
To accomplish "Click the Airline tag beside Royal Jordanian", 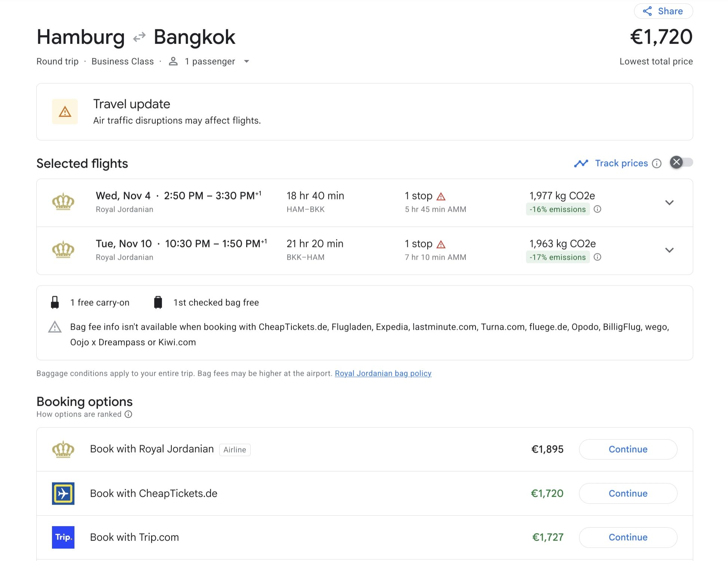I will click(x=235, y=450).
